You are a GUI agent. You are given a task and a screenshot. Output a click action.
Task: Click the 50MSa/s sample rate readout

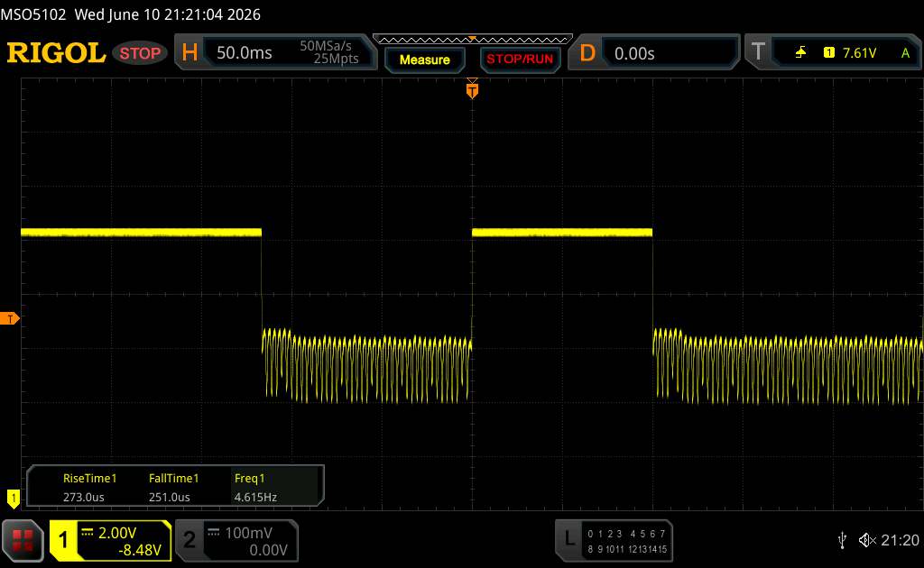[326, 46]
